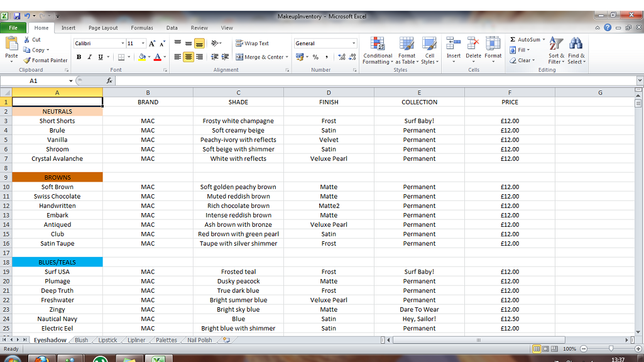Expand AutoSum dropdown arrow
Screen dimensions: 644x362
[x=543, y=40]
